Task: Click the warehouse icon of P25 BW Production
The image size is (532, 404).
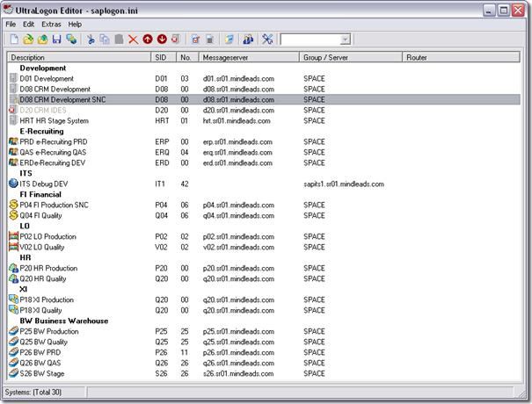Action: click(13, 331)
